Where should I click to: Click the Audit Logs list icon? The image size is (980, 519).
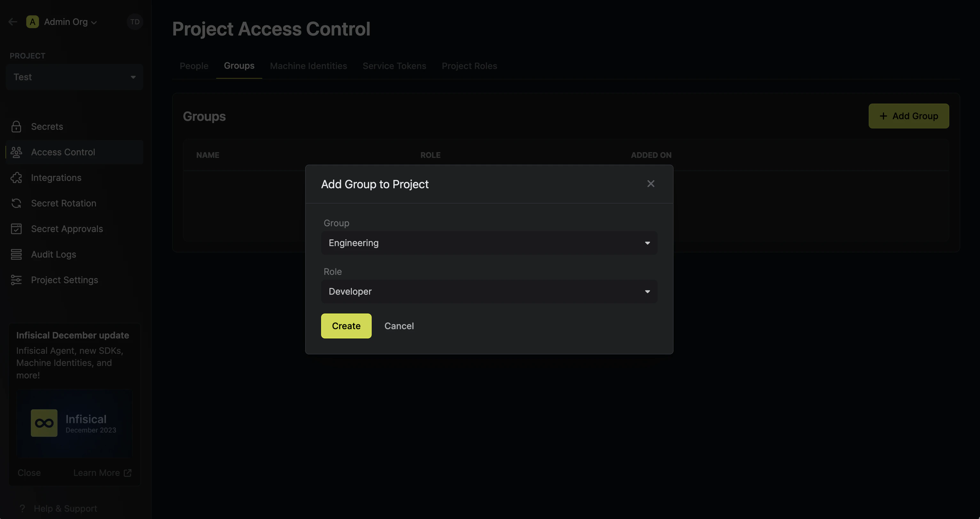click(16, 254)
